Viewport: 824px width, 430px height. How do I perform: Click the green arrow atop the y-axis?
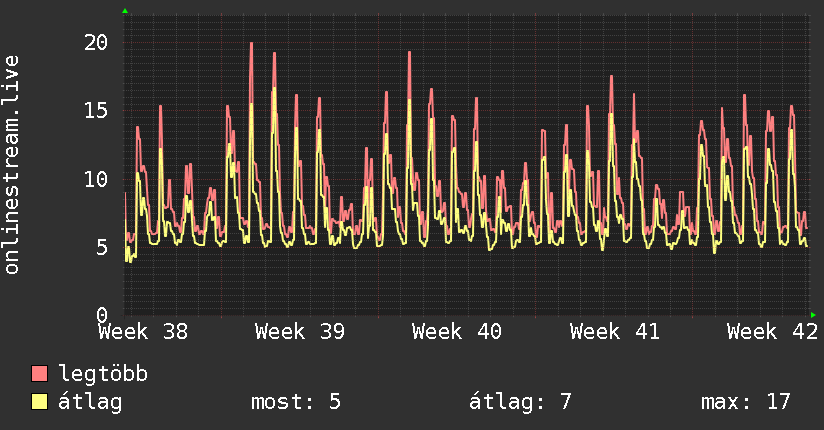point(125,11)
